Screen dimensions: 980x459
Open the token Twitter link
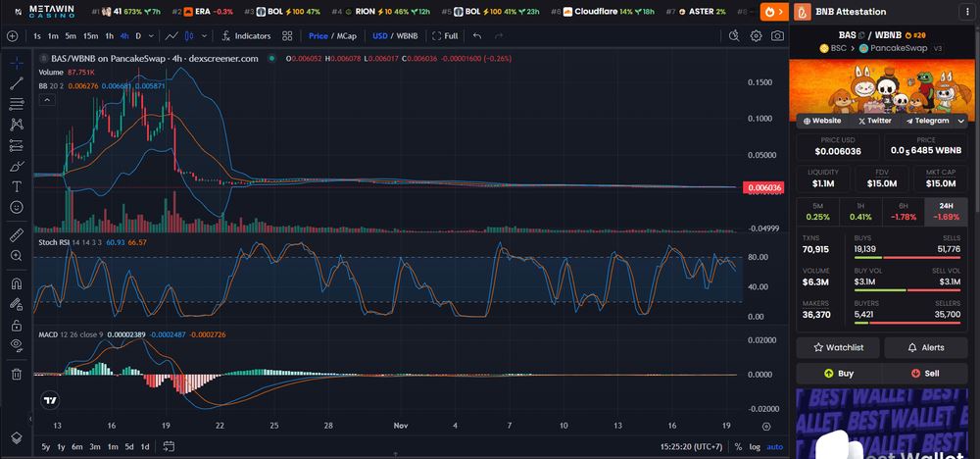875,121
